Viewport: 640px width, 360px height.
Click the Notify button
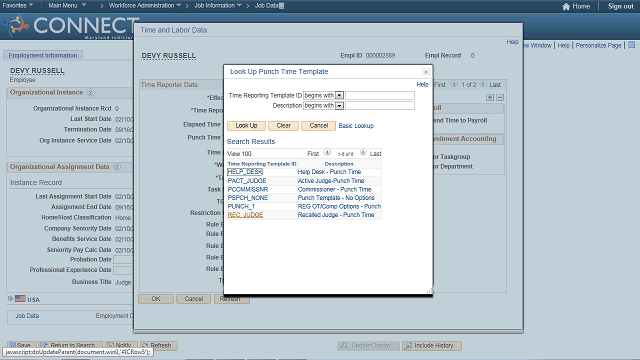[x=121, y=346]
